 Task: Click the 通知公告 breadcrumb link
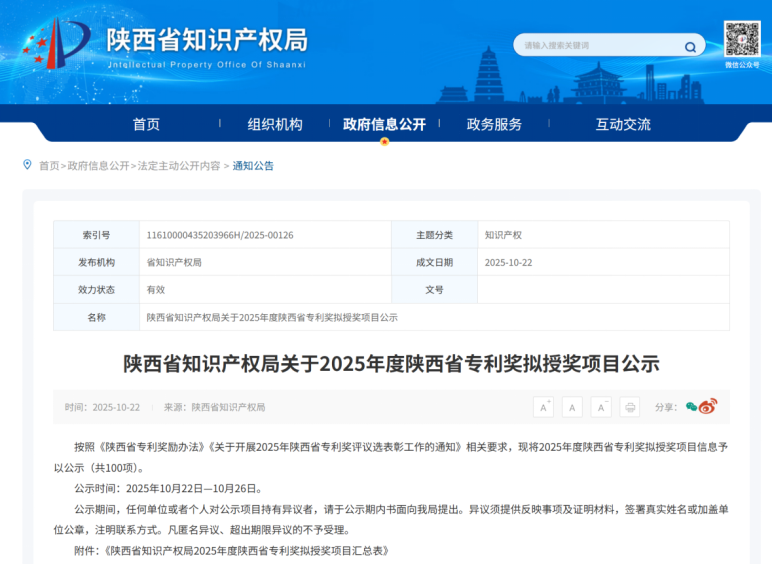pos(253,166)
